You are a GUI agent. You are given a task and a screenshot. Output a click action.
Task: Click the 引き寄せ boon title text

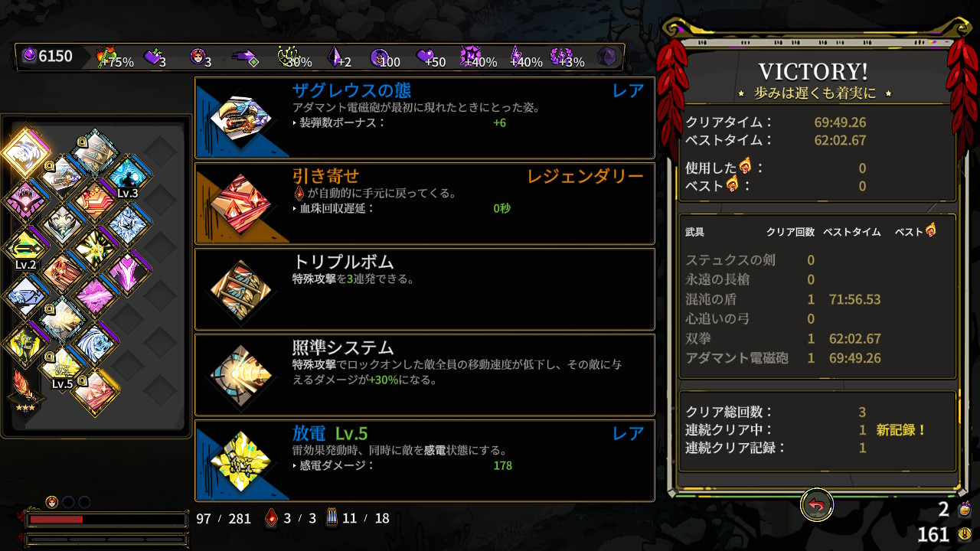coord(325,176)
